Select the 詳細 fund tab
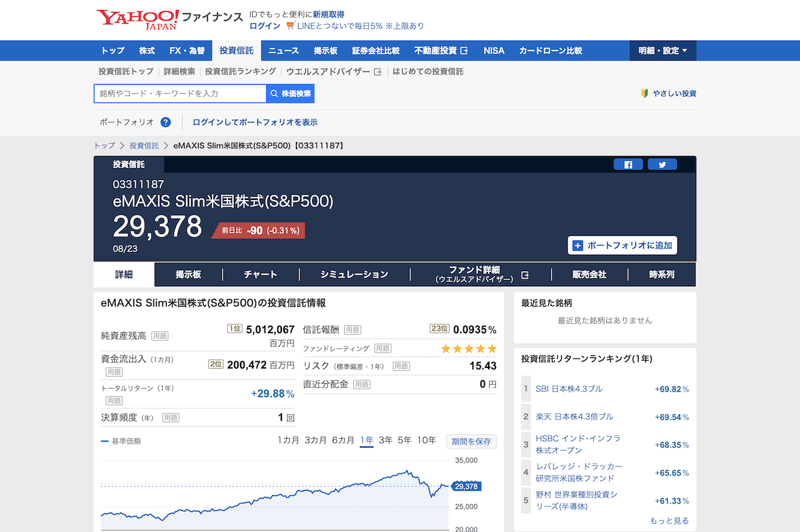This screenshot has width=800, height=532. [124, 274]
